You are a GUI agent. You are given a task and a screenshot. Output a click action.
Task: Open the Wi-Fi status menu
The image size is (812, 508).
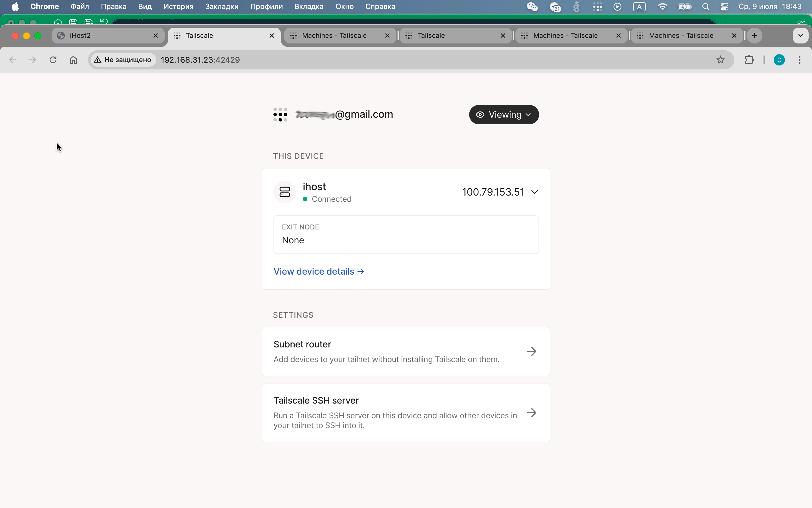(x=662, y=6)
